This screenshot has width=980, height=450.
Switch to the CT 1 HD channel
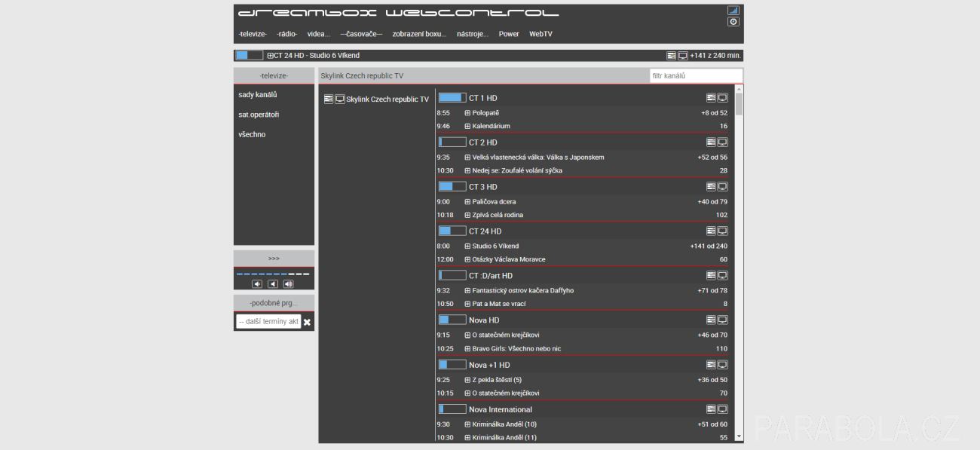click(x=483, y=98)
